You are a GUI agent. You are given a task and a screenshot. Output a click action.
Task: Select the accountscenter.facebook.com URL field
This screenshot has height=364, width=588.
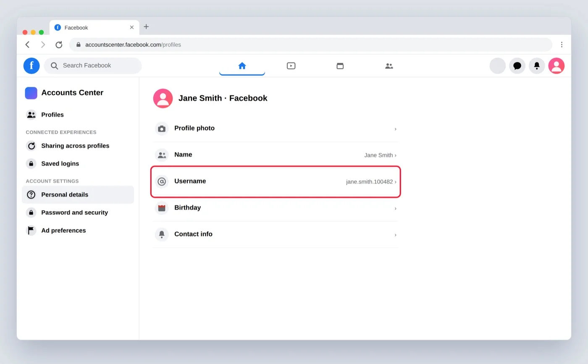(x=311, y=45)
